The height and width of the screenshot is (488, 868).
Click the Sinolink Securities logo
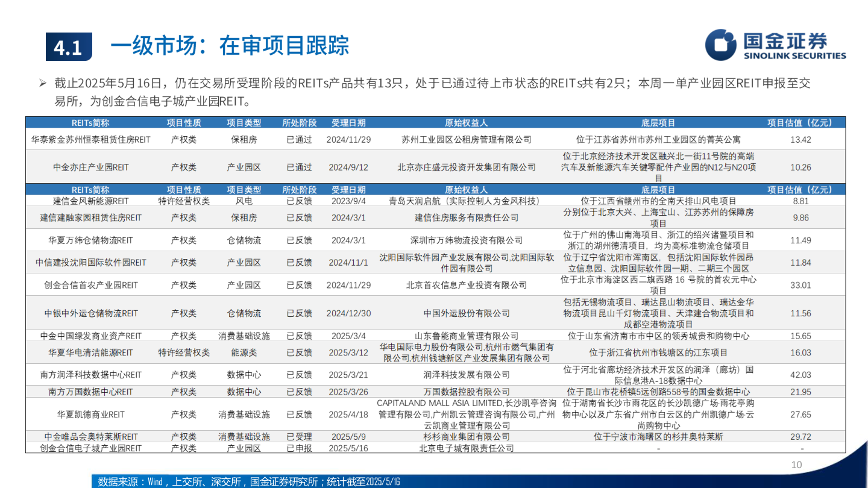pos(775,44)
